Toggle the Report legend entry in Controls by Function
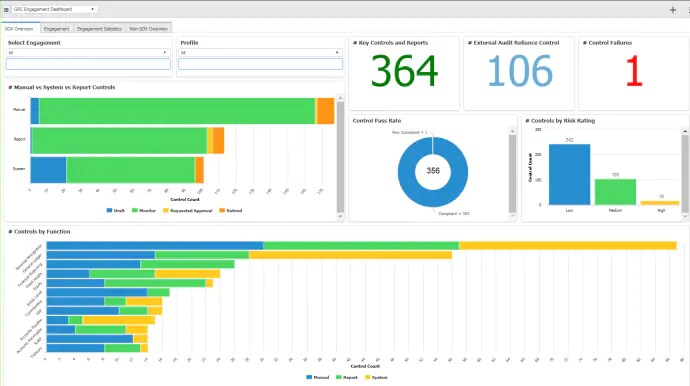This screenshot has height=386, width=690. tap(346, 377)
